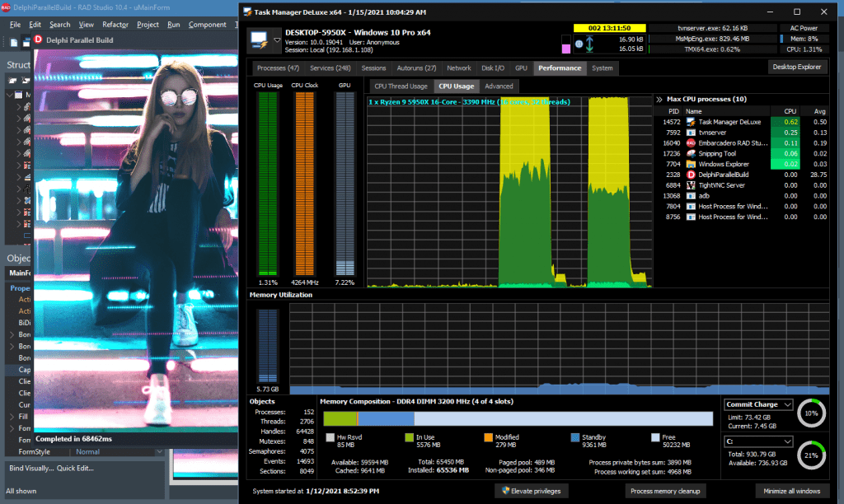The height and width of the screenshot is (504, 844).
Task: Open the Sessions tab
Action: pos(373,68)
